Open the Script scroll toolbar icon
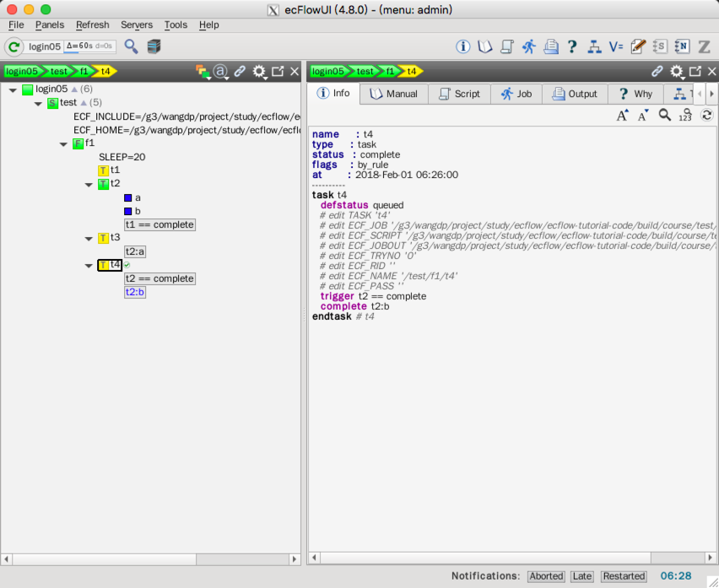The width and height of the screenshot is (719, 588). tap(506, 46)
